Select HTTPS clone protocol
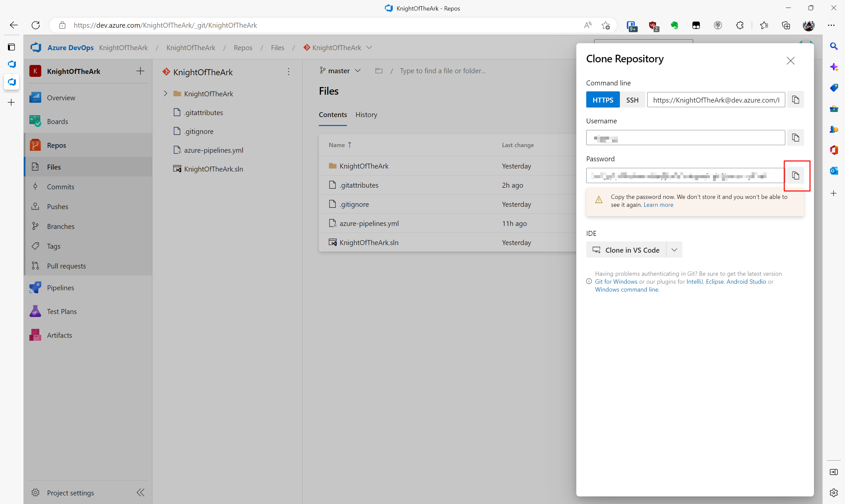The image size is (845, 504). click(602, 100)
